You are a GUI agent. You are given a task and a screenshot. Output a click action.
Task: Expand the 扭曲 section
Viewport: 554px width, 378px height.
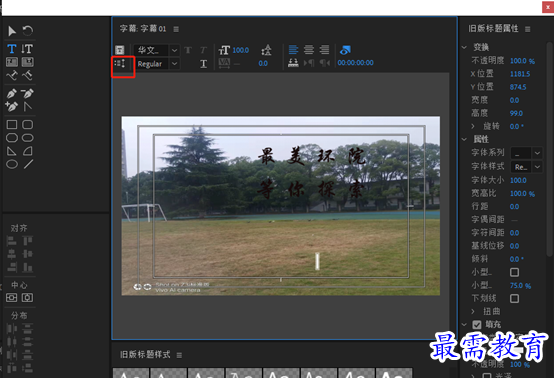473,311
